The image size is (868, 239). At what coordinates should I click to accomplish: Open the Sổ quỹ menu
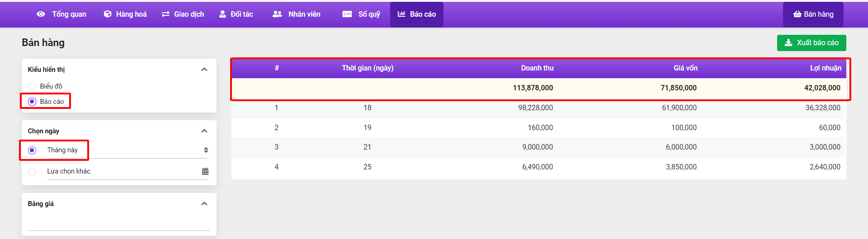[x=361, y=14]
